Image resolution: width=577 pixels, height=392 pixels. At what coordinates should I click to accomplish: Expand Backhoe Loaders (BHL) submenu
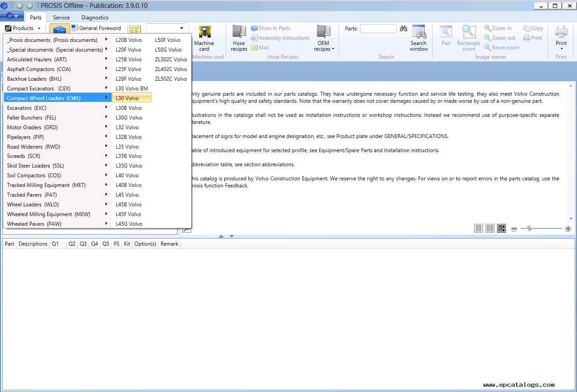point(57,79)
